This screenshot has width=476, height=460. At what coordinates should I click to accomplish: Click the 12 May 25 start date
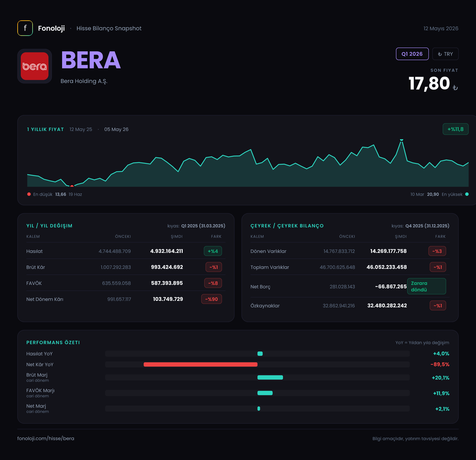click(81, 129)
